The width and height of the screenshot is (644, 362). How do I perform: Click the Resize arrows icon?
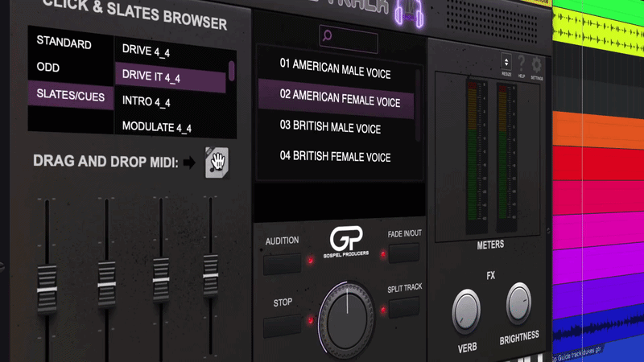click(506, 62)
